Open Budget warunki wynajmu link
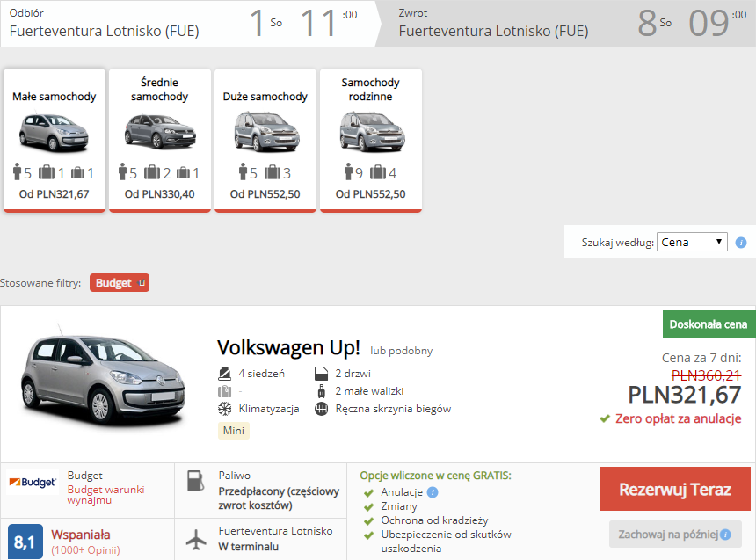Screen dimensions: 756x560 coord(105,495)
